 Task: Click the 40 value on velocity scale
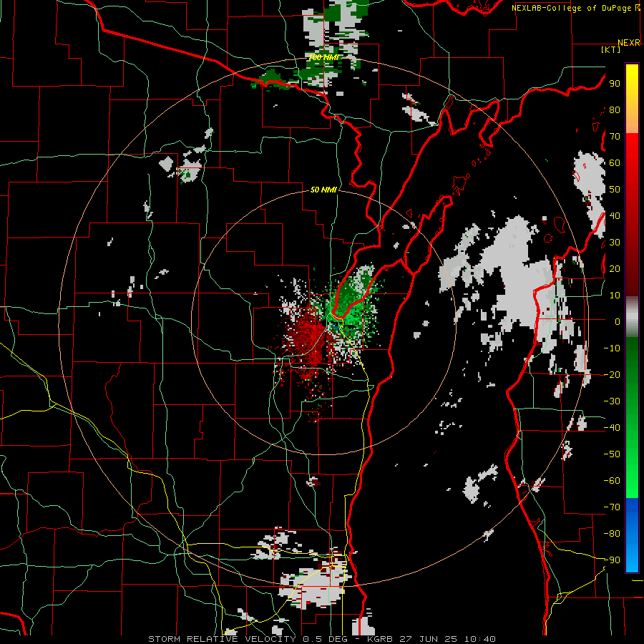(x=615, y=215)
